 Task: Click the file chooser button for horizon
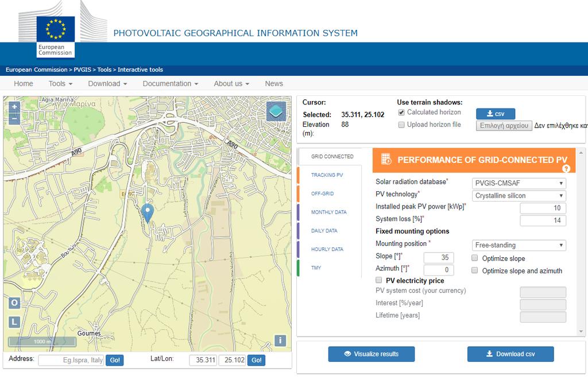pos(504,126)
